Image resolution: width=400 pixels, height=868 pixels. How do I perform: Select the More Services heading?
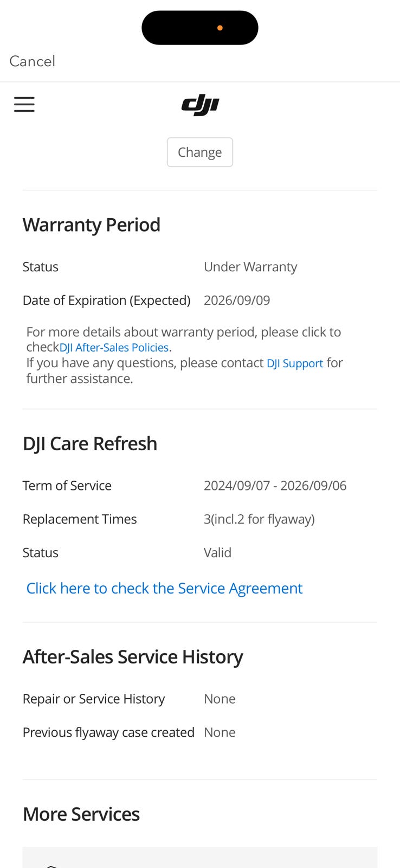pos(81,814)
